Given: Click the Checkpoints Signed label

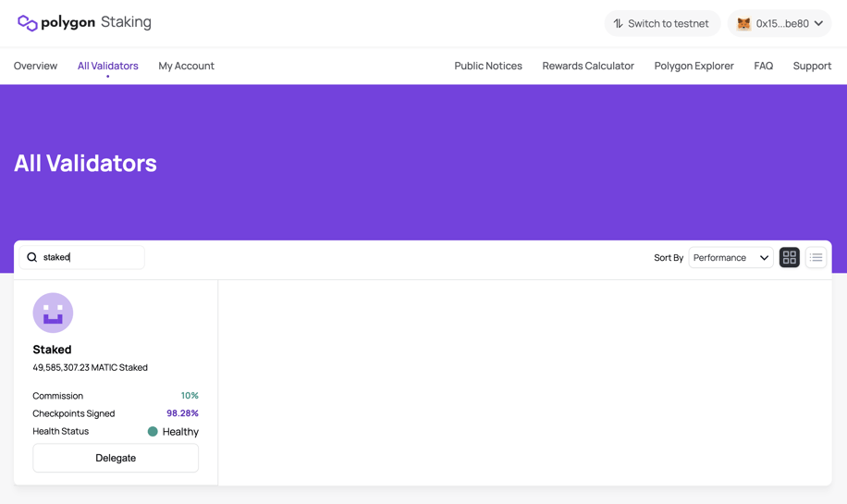Looking at the screenshot, I should (73, 413).
